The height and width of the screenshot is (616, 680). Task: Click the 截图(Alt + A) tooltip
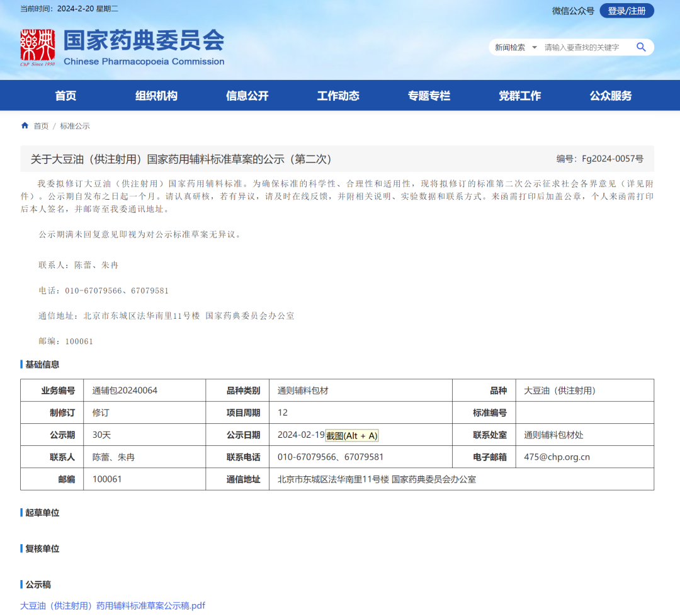click(x=352, y=435)
